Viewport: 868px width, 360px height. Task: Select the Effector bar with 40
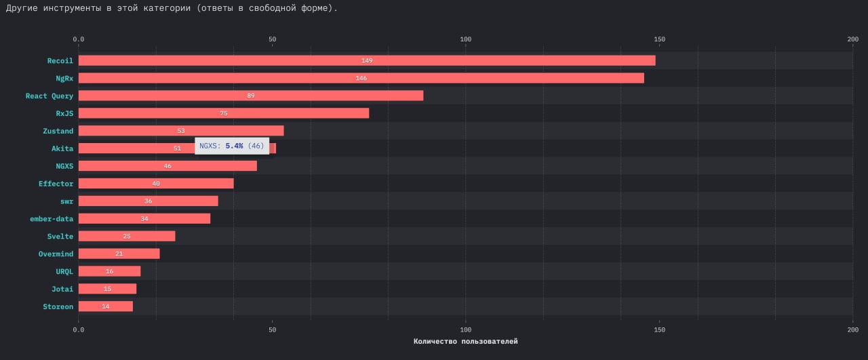click(156, 183)
